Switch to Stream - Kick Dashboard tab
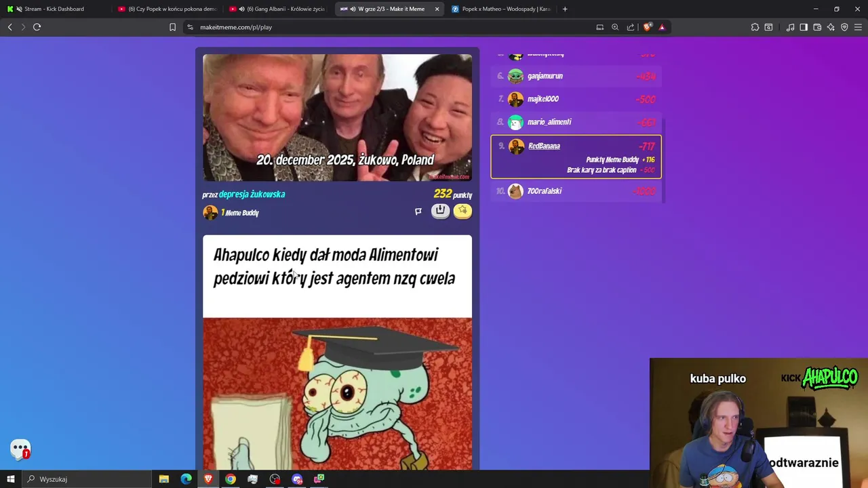The image size is (868, 488). [54, 9]
